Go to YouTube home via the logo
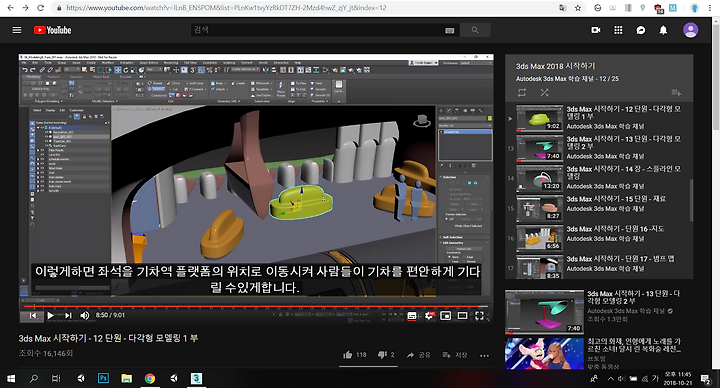 click(52, 30)
